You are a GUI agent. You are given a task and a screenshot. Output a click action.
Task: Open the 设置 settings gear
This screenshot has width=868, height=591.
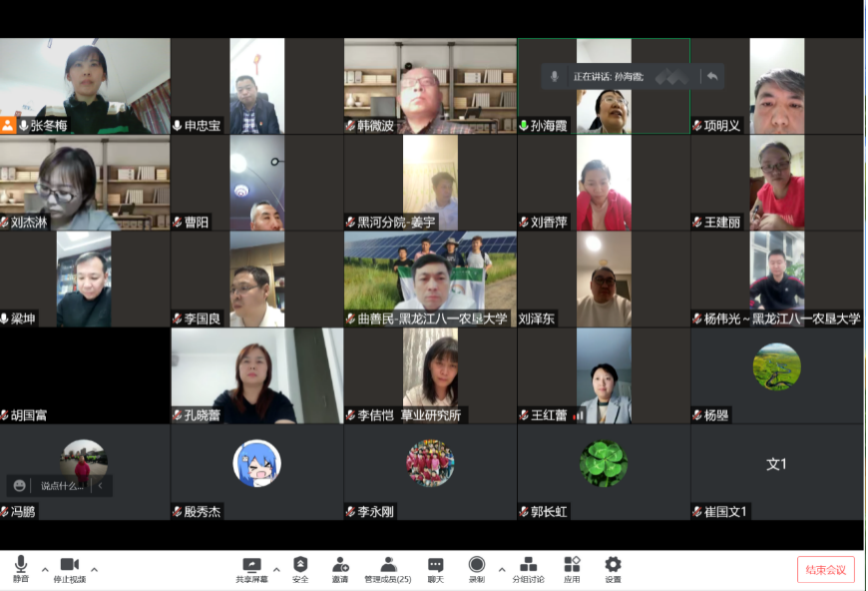pos(613,568)
